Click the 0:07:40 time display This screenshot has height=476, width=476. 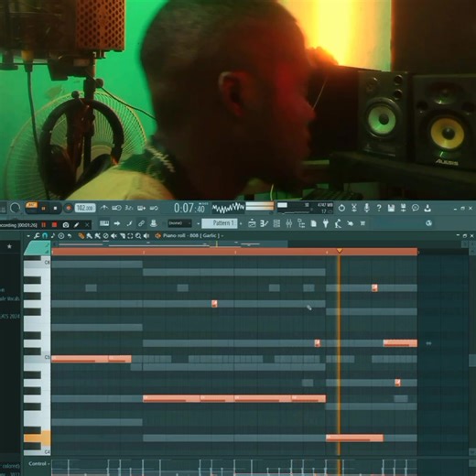pos(189,208)
